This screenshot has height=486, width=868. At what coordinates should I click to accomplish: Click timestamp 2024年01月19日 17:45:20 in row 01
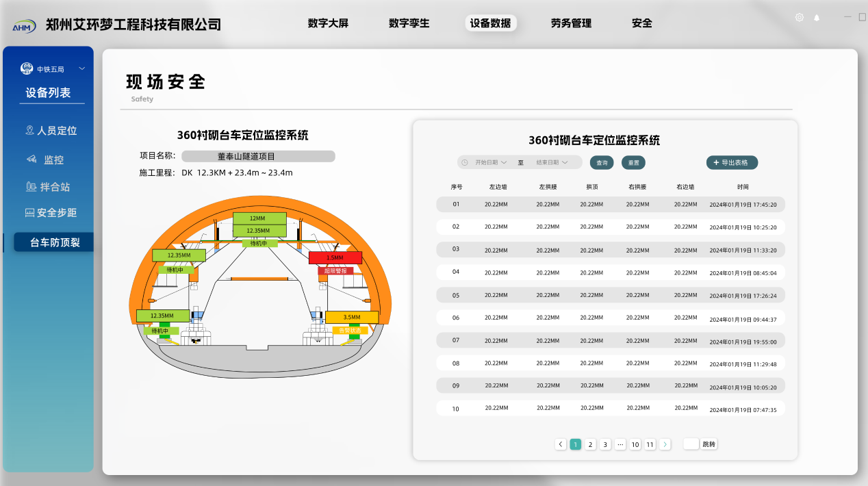coord(743,205)
